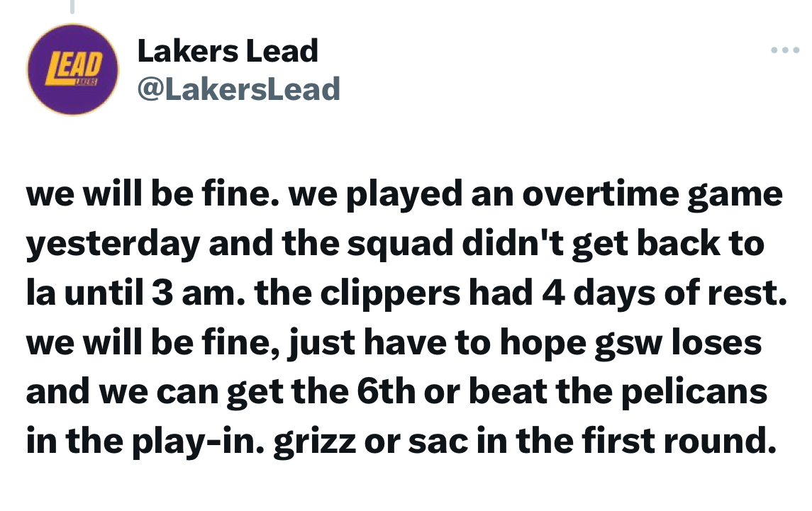Click the line starting 'la until 3 am'
This screenshot has width=812, height=511.
point(406,293)
